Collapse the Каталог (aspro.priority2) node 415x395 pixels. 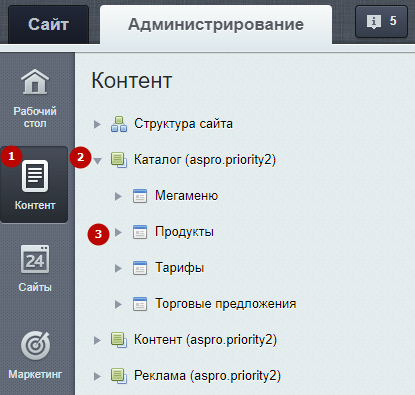pyautogui.click(x=97, y=161)
